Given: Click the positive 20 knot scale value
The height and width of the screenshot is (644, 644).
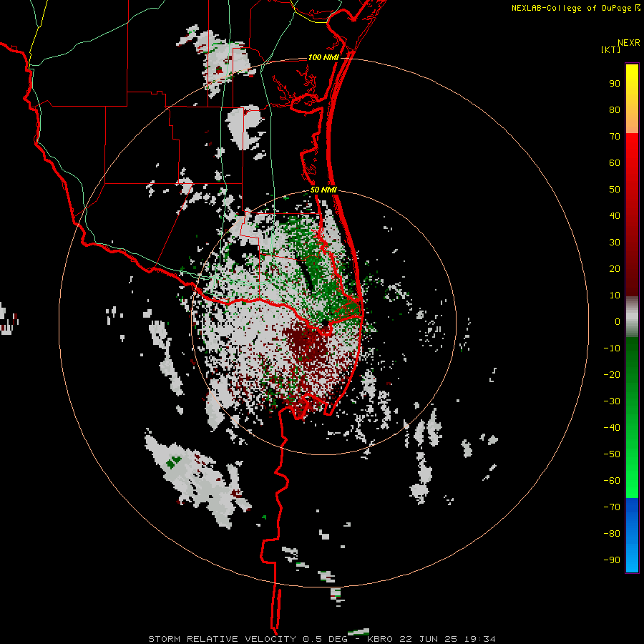Looking at the screenshot, I should click(x=615, y=268).
